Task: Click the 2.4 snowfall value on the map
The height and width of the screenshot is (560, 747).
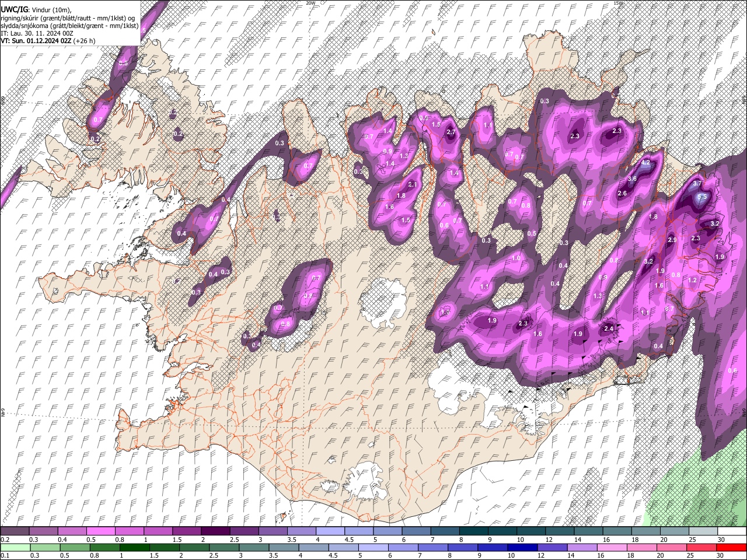Action: pos(609,328)
